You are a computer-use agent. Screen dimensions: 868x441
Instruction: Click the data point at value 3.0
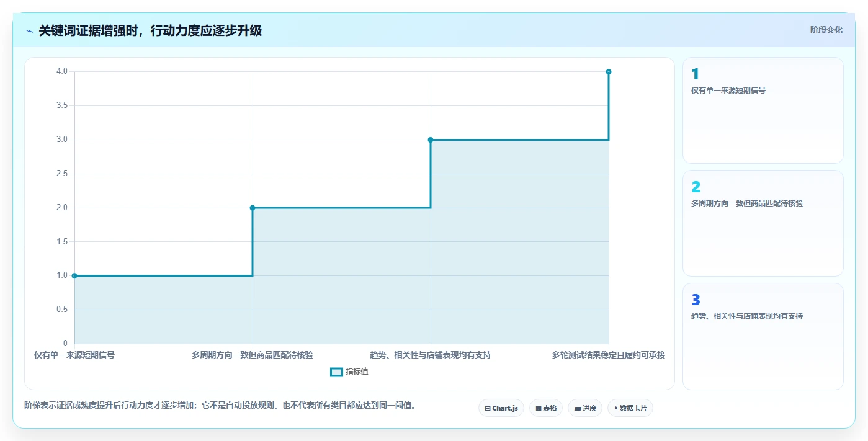tap(431, 140)
